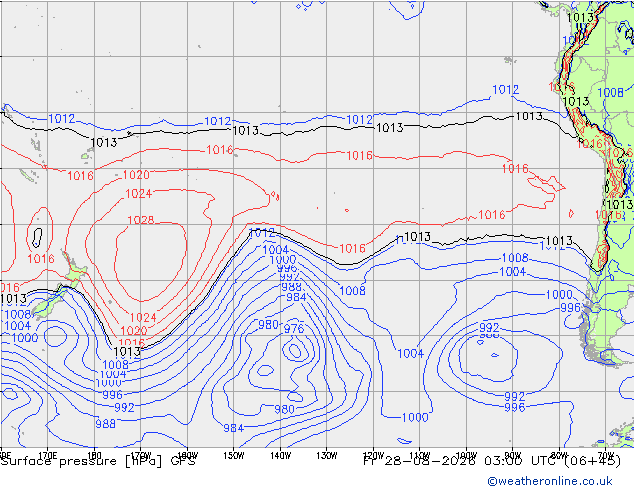Click the 1028 isobar label
This screenshot has height=490, width=634.
(x=141, y=220)
